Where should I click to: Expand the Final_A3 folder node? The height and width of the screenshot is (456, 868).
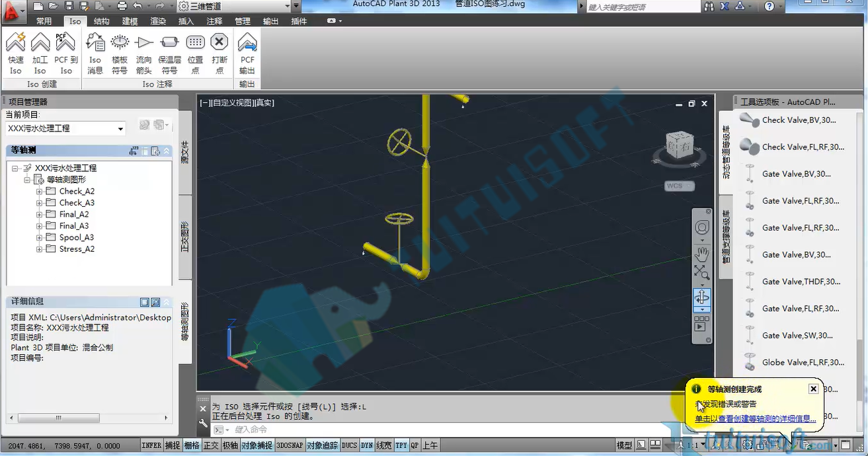[x=40, y=226]
